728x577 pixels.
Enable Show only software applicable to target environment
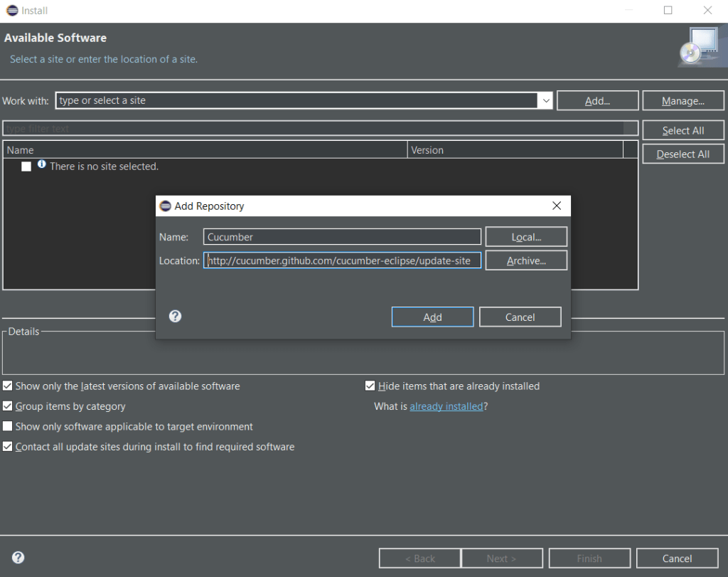coord(8,427)
